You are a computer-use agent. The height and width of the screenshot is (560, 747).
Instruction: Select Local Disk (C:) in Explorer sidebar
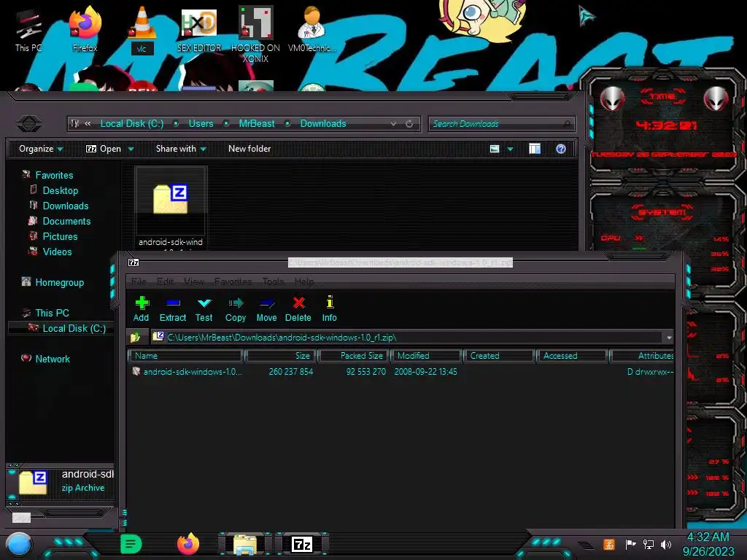coord(74,328)
